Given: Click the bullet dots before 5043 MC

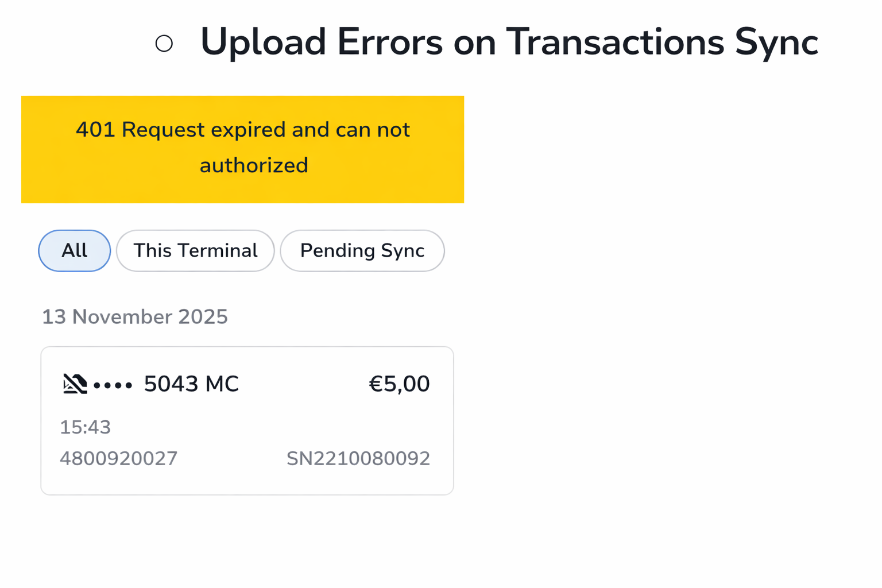Looking at the screenshot, I should click(114, 386).
